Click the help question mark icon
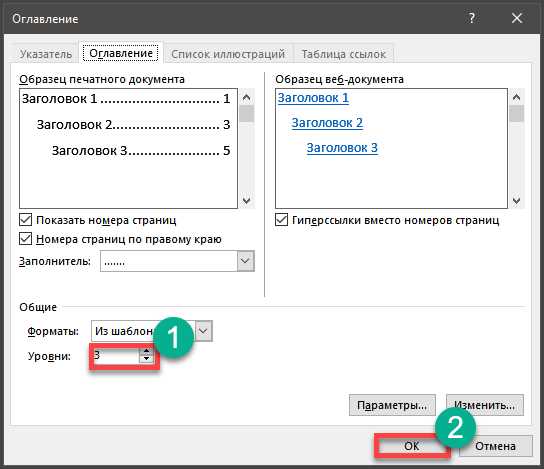 [x=471, y=18]
